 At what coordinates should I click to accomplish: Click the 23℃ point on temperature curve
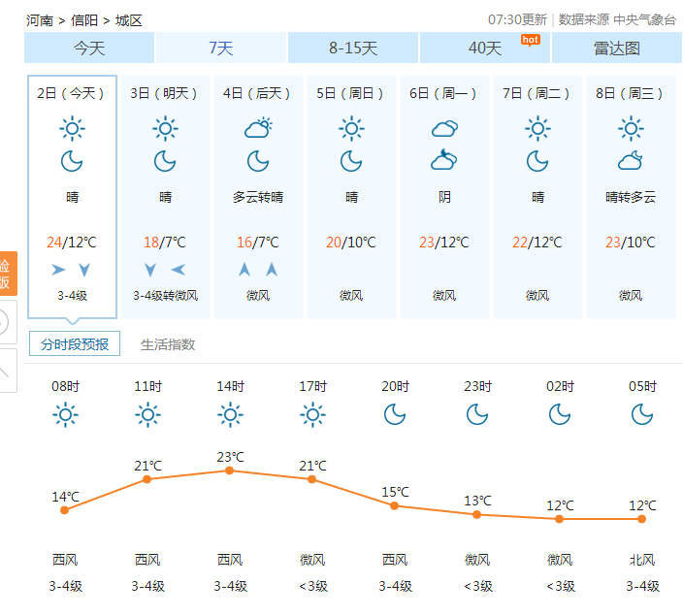pyautogui.click(x=230, y=470)
